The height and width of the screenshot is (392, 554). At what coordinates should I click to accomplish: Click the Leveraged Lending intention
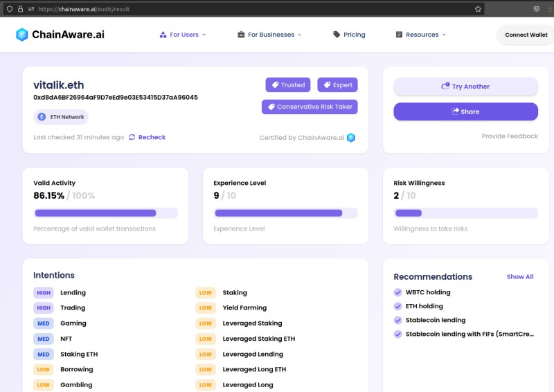coord(253,354)
